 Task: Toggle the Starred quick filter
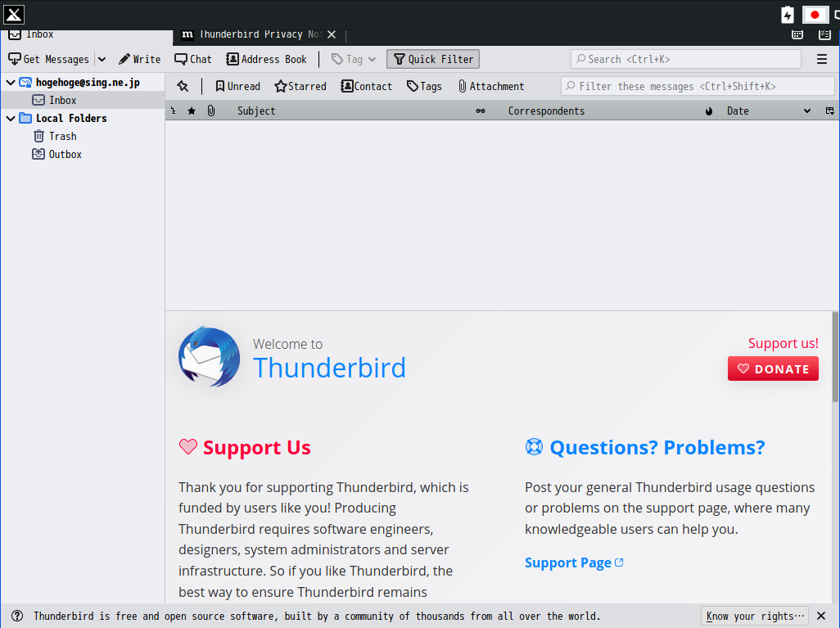pos(300,86)
